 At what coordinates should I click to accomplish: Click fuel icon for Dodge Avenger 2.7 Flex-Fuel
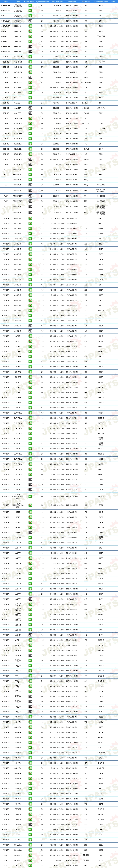pos(30,83)
